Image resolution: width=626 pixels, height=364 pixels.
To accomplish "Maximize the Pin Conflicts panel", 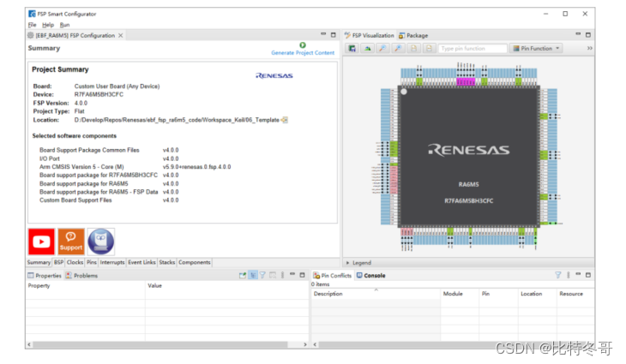I will pyautogui.click(x=588, y=275).
